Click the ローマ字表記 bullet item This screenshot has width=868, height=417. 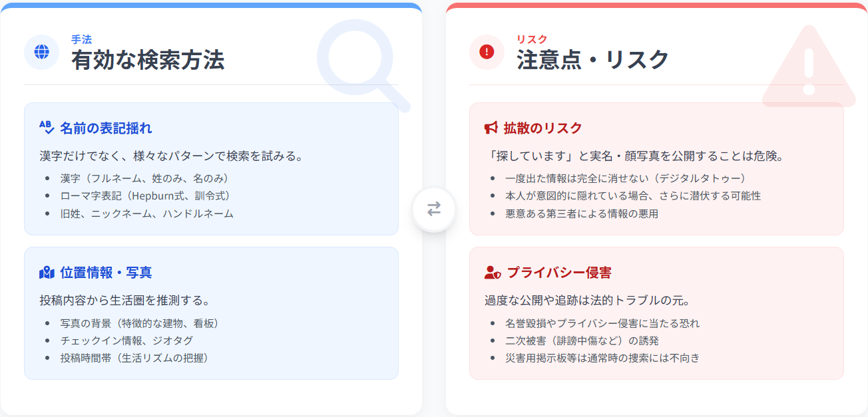pyautogui.click(x=145, y=196)
